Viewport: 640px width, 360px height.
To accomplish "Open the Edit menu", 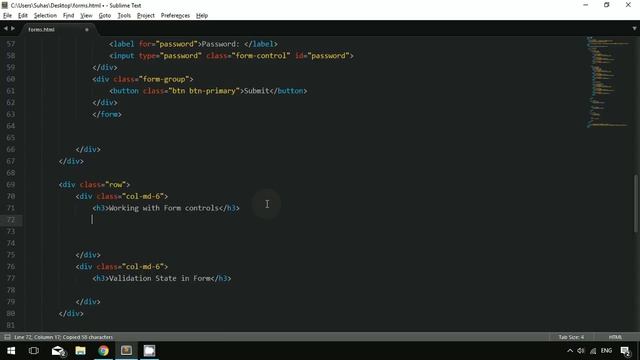I will (x=23, y=16).
